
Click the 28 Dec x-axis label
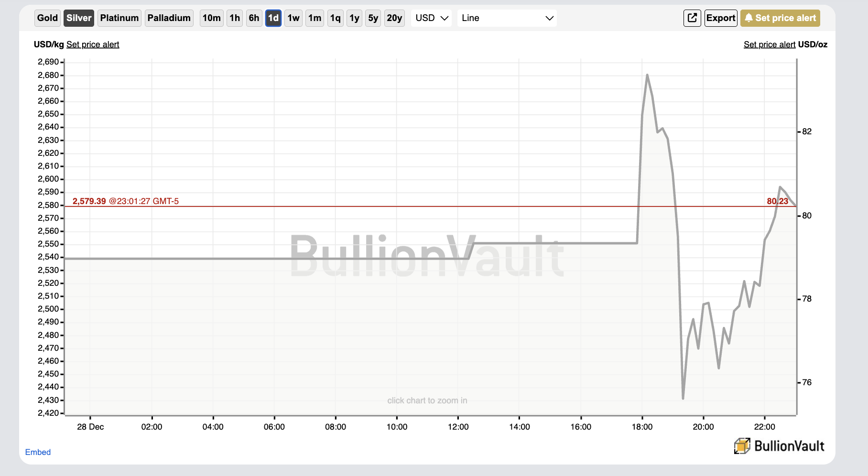click(x=90, y=427)
